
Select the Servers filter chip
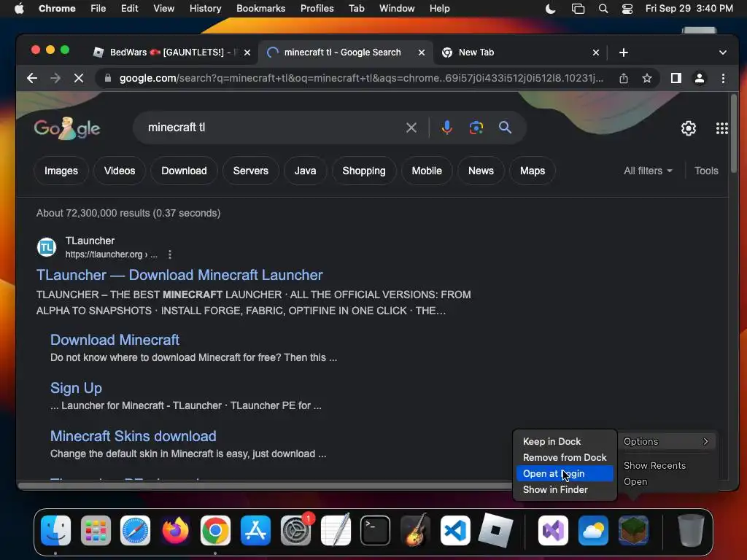click(x=251, y=171)
